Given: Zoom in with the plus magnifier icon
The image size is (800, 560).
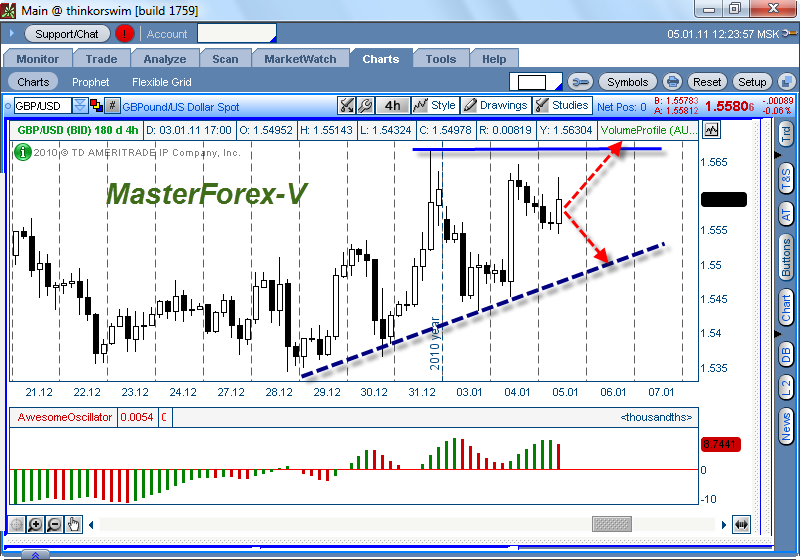Looking at the screenshot, I should tap(35, 524).
